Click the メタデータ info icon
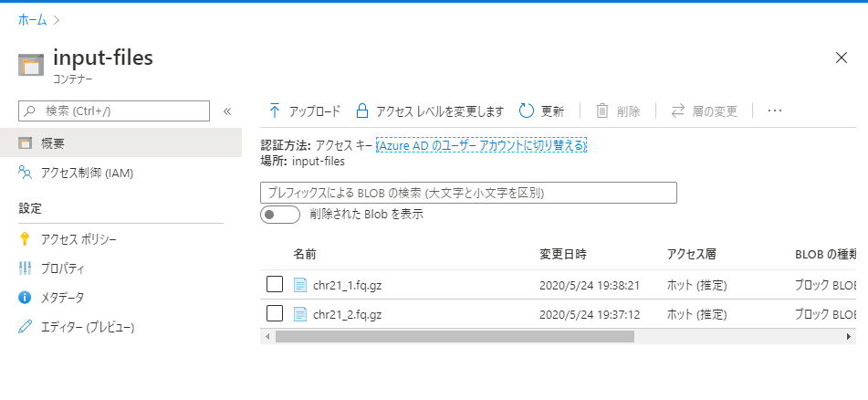868x400 pixels. coord(25,298)
